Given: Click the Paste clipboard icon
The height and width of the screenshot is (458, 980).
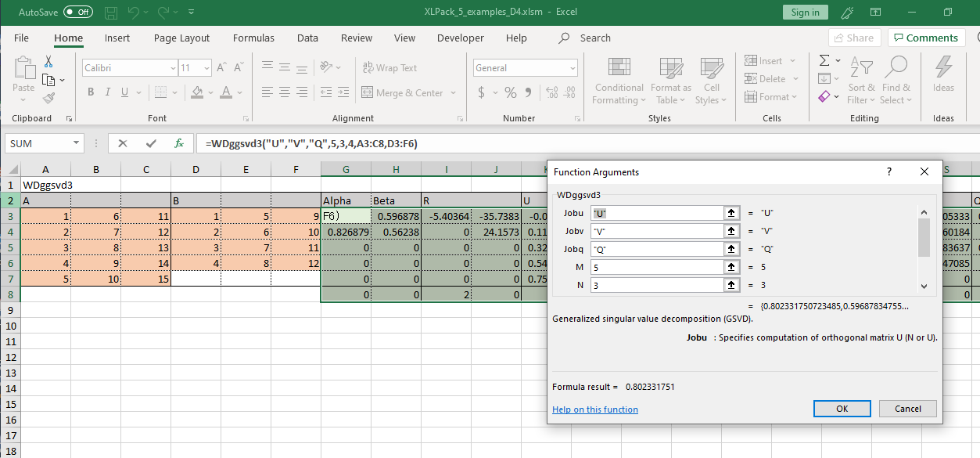Looking at the screenshot, I should point(23,69).
